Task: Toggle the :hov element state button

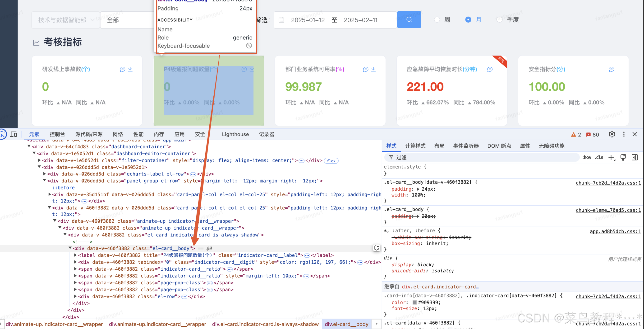Action: point(587,157)
